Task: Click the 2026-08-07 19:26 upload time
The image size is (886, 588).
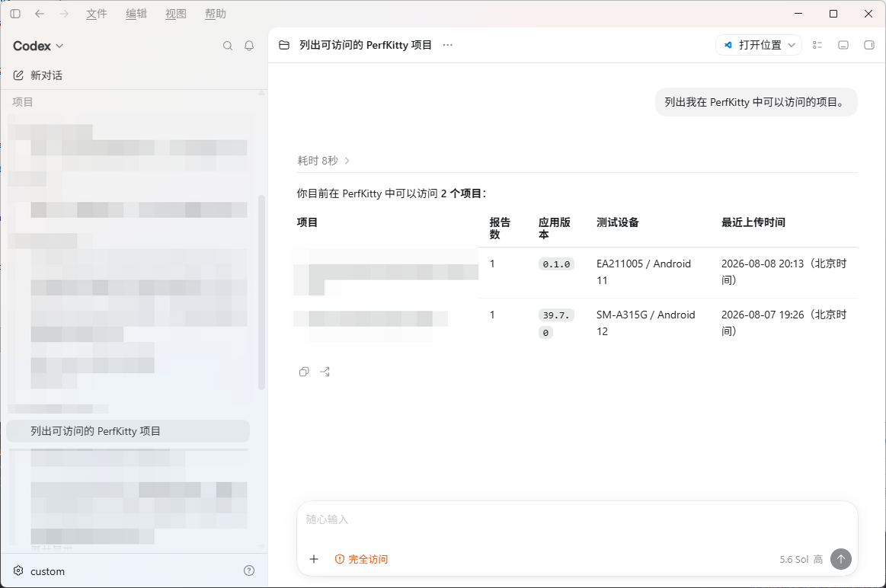Action: click(x=784, y=323)
